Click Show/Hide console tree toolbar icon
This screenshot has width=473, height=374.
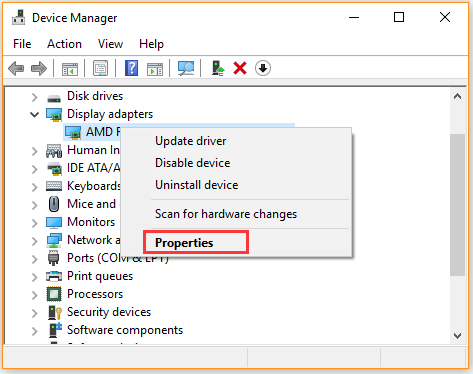click(x=70, y=69)
